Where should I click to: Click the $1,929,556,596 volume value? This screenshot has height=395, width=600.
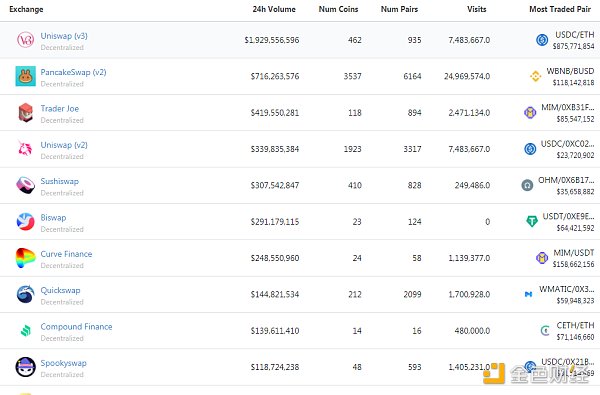point(272,40)
